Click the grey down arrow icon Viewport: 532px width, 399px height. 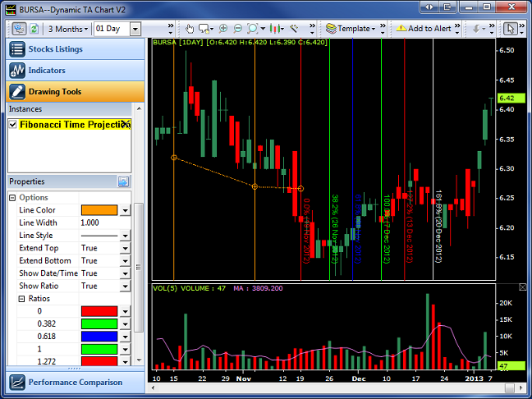click(x=476, y=29)
